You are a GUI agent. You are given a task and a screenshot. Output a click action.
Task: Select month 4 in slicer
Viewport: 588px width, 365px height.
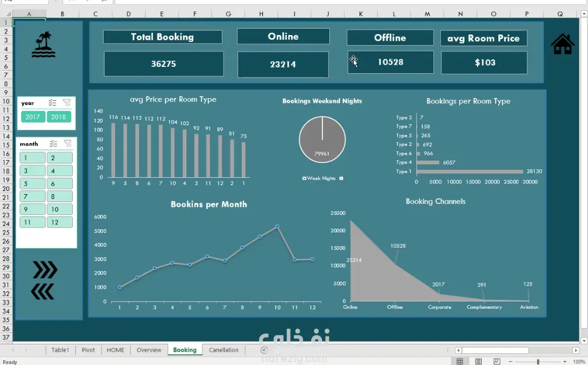pos(59,171)
